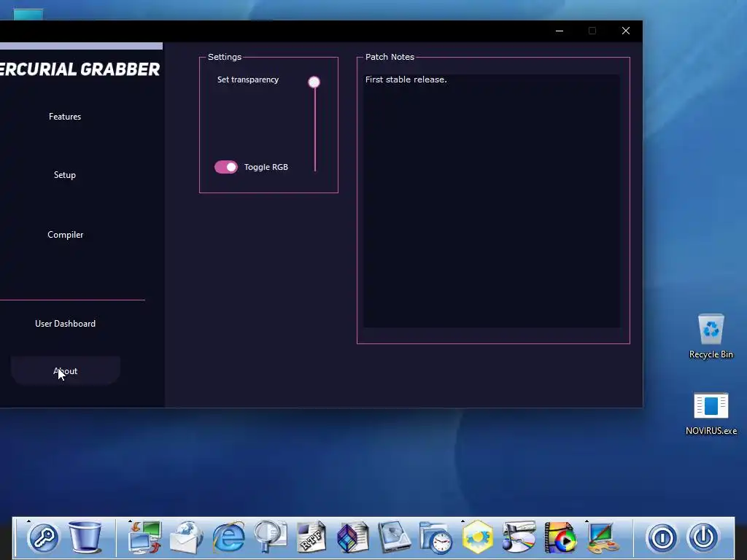Close the Mercurial Grabber window
Screen dimensions: 747x560
[626, 31]
